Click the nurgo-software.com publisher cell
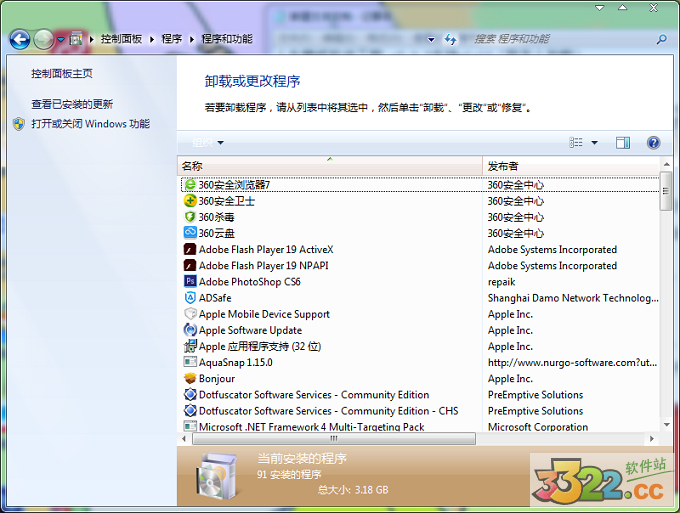Screen dimensions: 680x513 (x=572, y=363)
